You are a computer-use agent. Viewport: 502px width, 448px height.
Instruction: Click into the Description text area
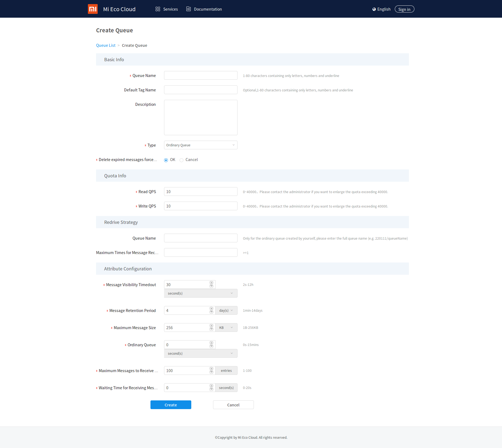coord(201,118)
